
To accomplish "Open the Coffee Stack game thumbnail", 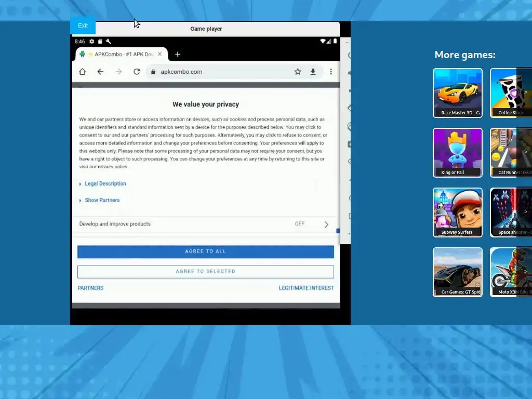I will point(511,93).
